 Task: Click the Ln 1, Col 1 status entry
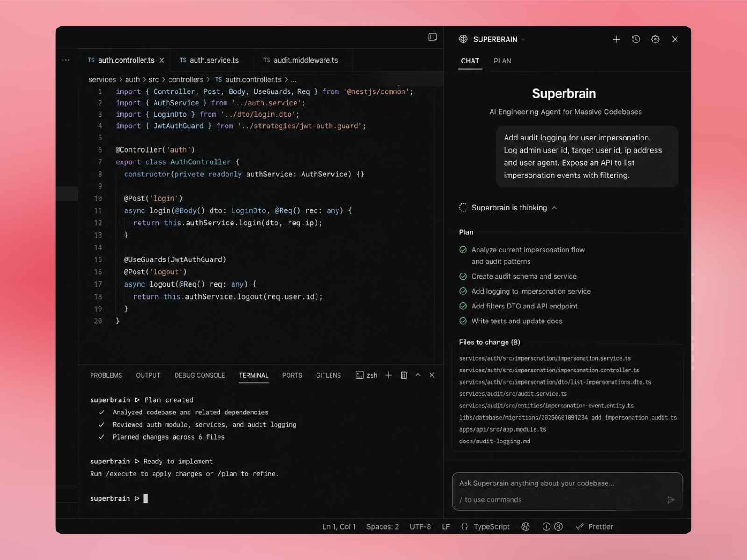tap(339, 526)
